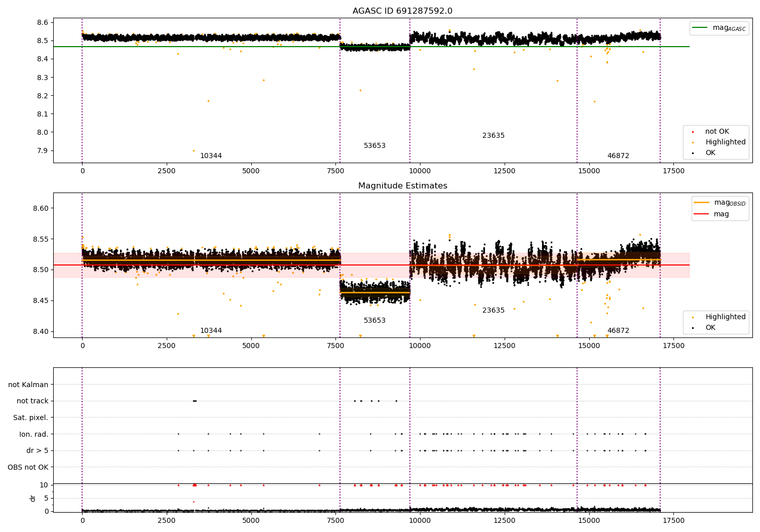Click y-axis tick 7.9 on top plot
Image resolution: width=760 pixels, height=532 pixels.
coord(43,151)
